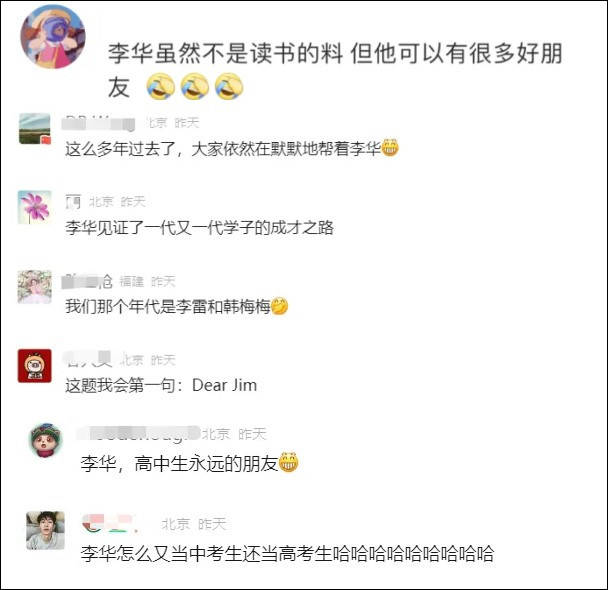
Task: Select comment 李华怎么又当中考生还当高考生
Action: [x=287, y=553]
